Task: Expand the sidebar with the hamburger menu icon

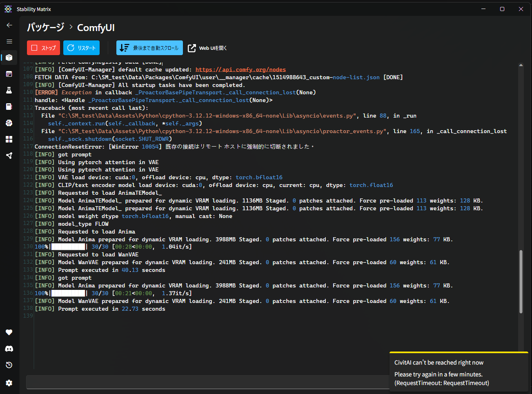Action: point(9,42)
